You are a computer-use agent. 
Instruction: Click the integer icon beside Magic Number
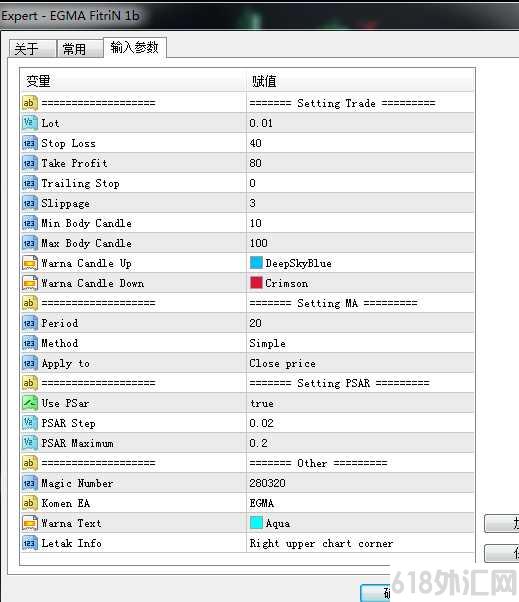pyautogui.click(x=30, y=483)
